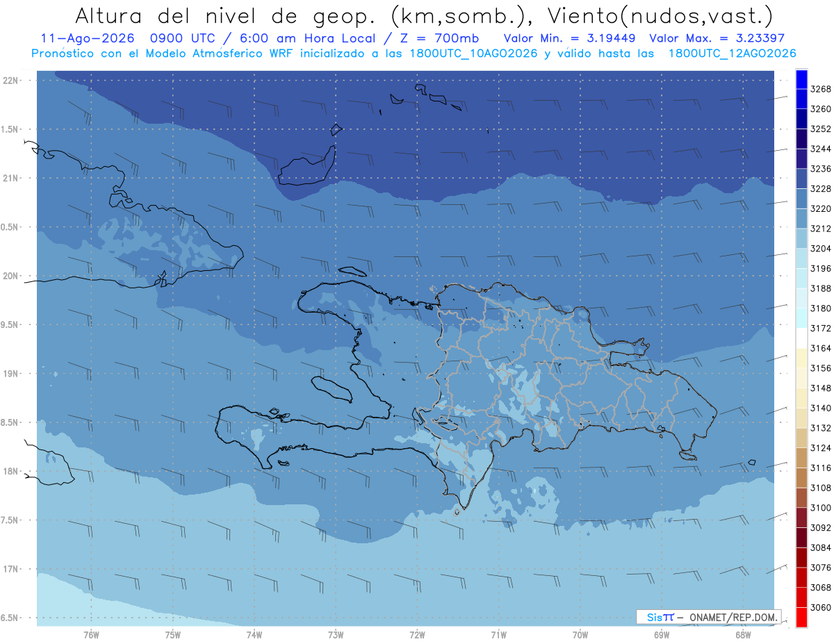834x644 pixels.
Task: Click the '21N' latitude label
Action: (10, 179)
